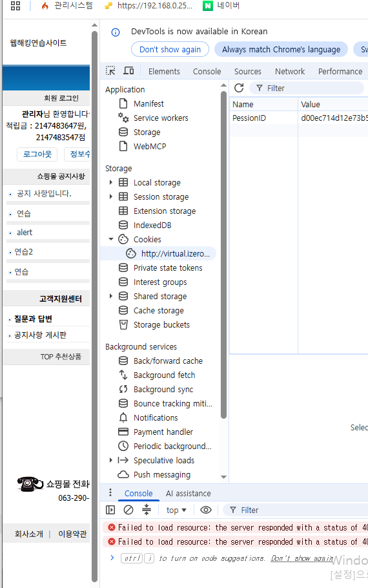
Task: Expand the Session storage tree
Action: [x=110, y=196]
